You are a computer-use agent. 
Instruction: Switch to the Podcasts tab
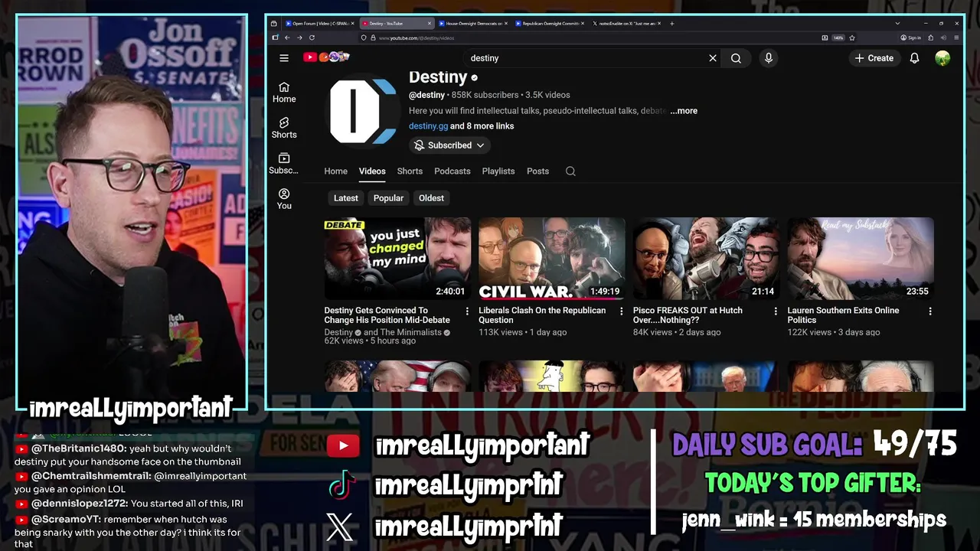(x=452, y=171)
